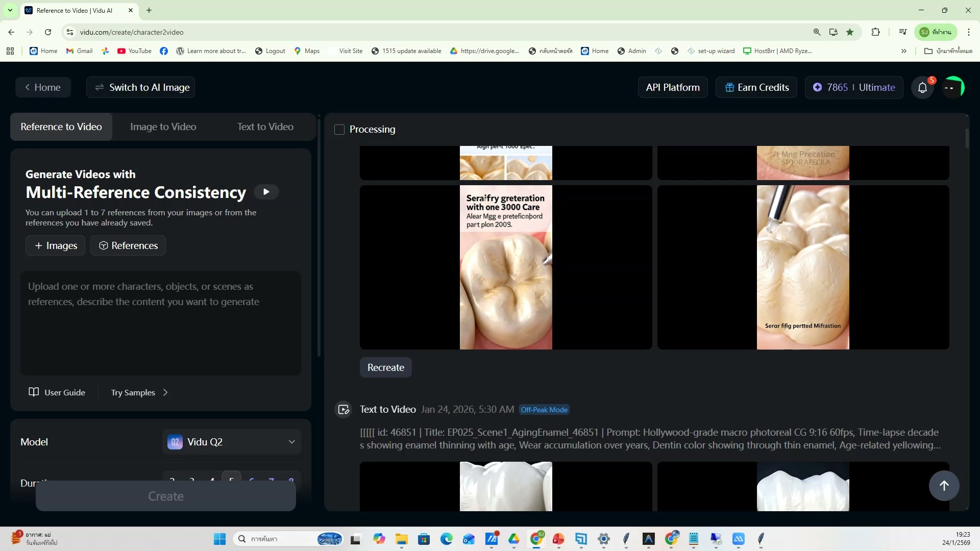Toggle the Processing checkbox
The height and width of the screenshot is (551, 980).
(339, 130)
